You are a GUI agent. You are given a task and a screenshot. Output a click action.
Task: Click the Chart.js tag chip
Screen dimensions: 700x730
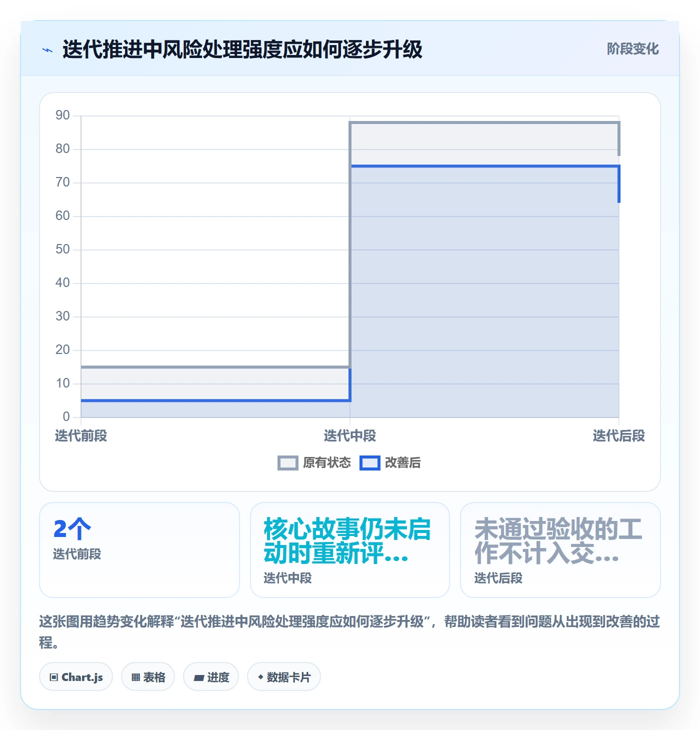pyautogui.click(x=76, y=677)
